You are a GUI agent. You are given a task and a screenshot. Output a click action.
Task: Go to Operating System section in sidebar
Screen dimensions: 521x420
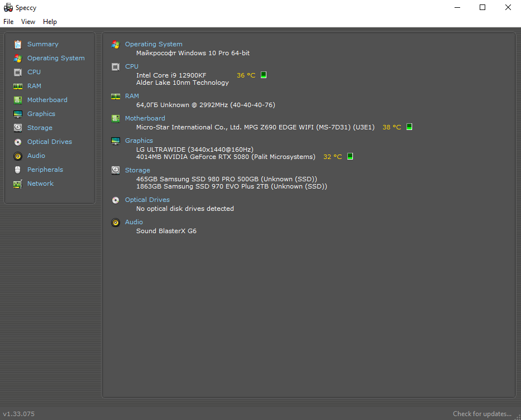tap(56, 58)
